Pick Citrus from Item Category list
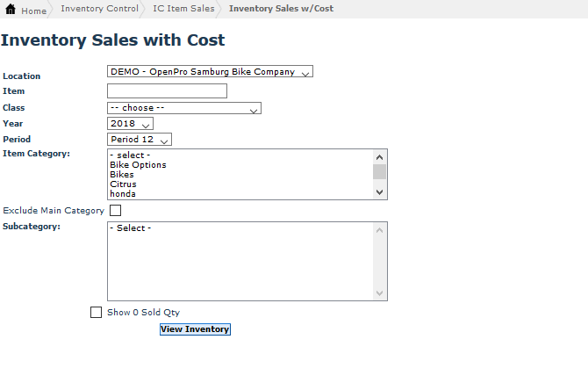This screenshot has height=390, width=588. click(123, 184)
